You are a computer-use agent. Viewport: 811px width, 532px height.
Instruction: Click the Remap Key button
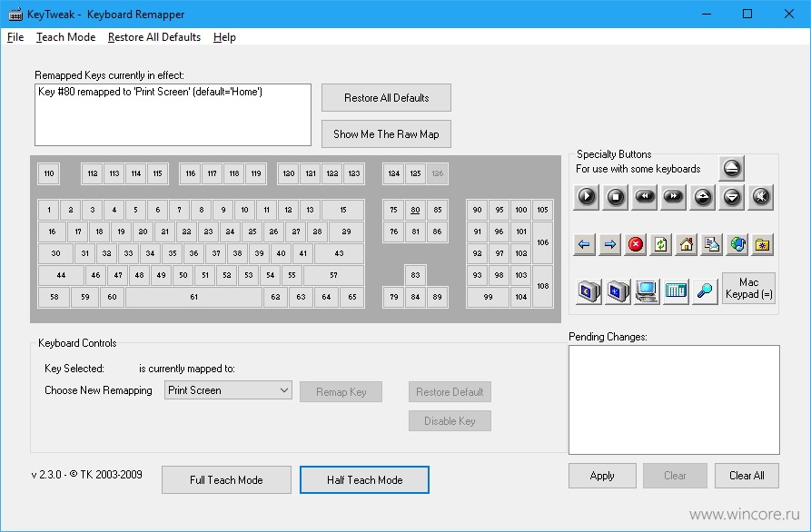point(341,392)
